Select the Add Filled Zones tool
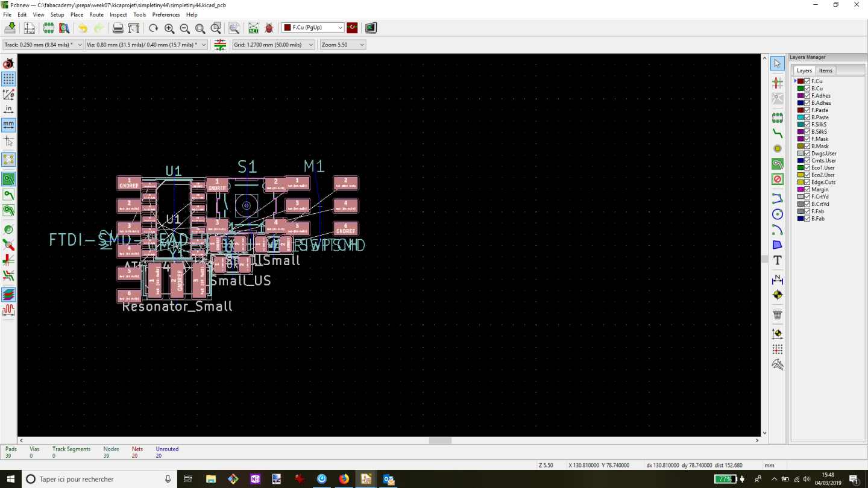The image size is (868, 488). 778,164
